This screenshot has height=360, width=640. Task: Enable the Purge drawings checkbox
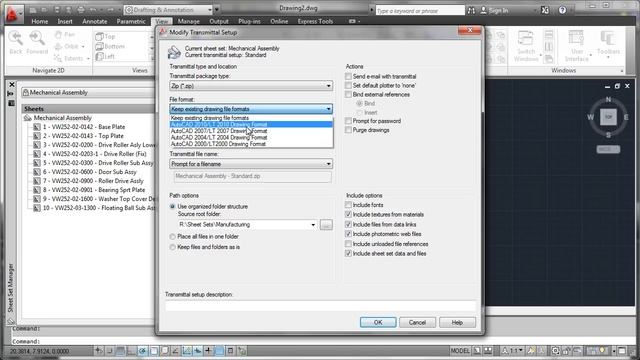[348, 130]
